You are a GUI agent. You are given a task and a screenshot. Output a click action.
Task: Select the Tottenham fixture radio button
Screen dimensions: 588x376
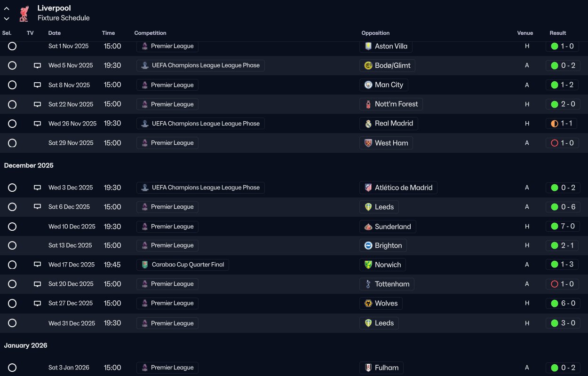tap(12, 284)
